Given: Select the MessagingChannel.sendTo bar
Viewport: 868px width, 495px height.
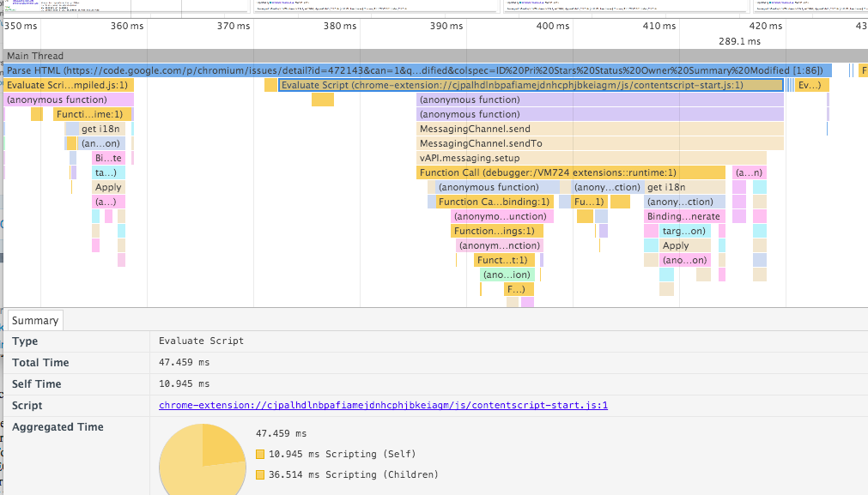Looking at the screenshot, I should [x=600, y=143].
